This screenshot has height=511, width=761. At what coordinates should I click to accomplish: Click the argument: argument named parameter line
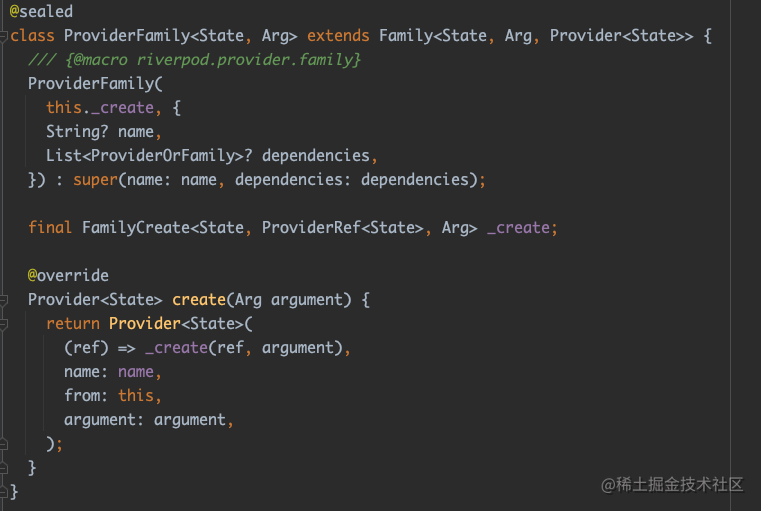(x=149, y=420)
